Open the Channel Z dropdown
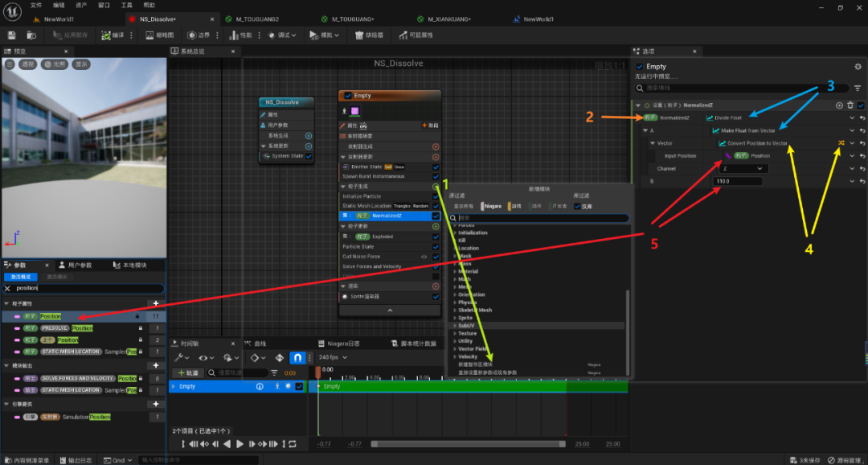 click(x=743, y=168)
